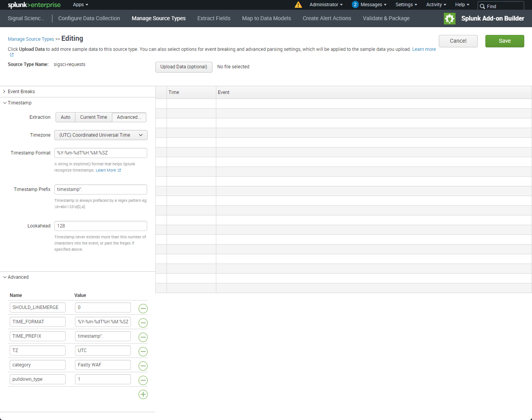This screenshot has width=532, height=420.
Task: Switch to Manage Source Types tab
Action: (x=158, y=18)
